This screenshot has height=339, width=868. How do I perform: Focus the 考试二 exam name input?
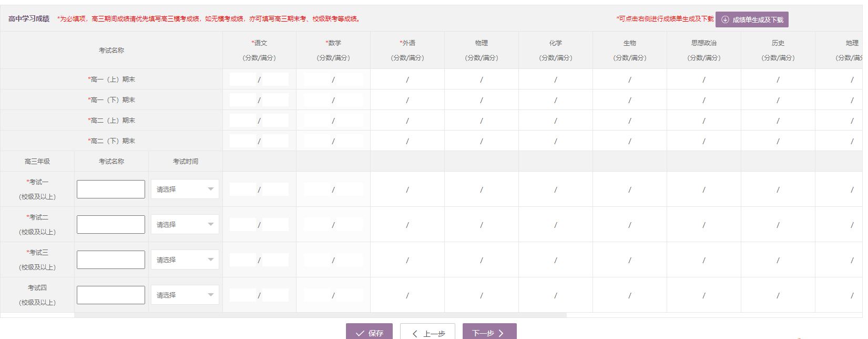click(111, 225)
